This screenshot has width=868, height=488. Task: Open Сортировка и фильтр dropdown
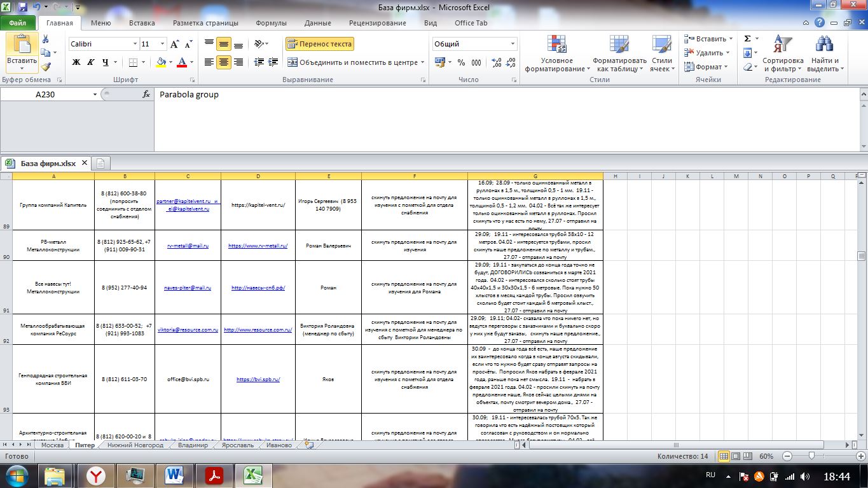pyautogui.click(x=783, y=54)
